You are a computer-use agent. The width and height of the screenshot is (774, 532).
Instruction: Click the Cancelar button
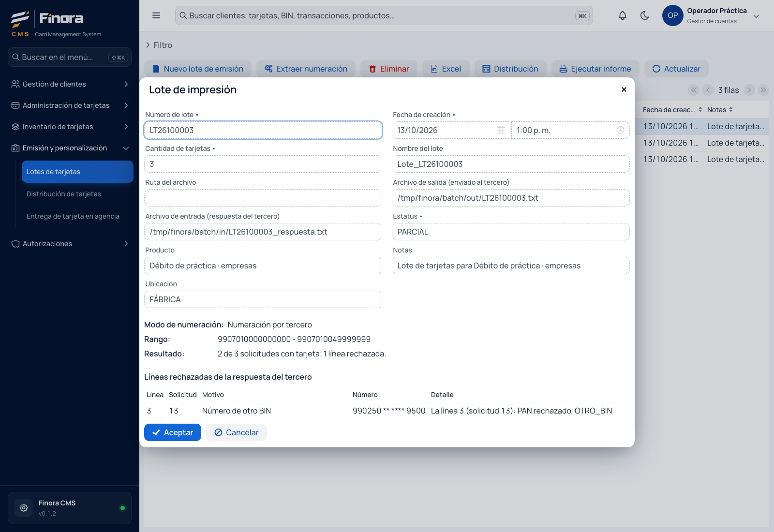pos(237,432)
